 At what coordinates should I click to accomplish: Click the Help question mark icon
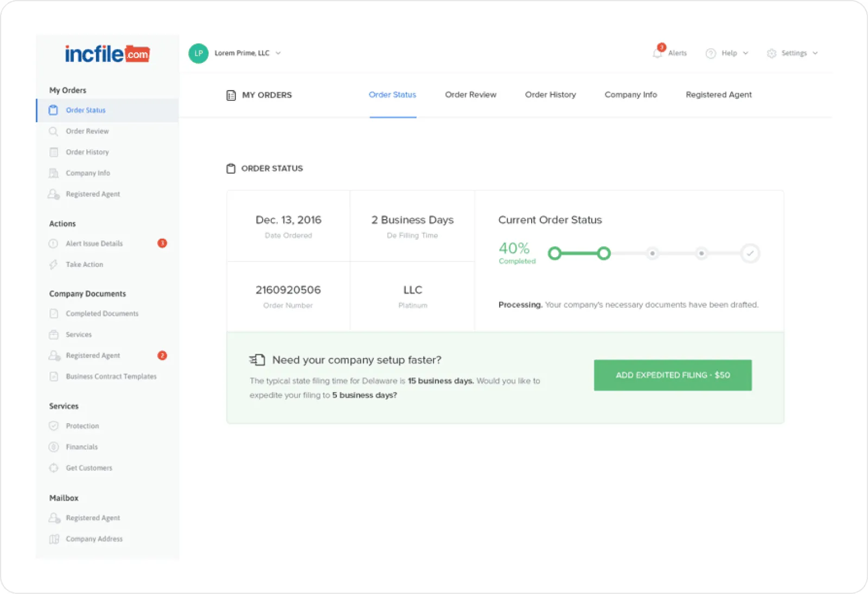tap(711, 53)
